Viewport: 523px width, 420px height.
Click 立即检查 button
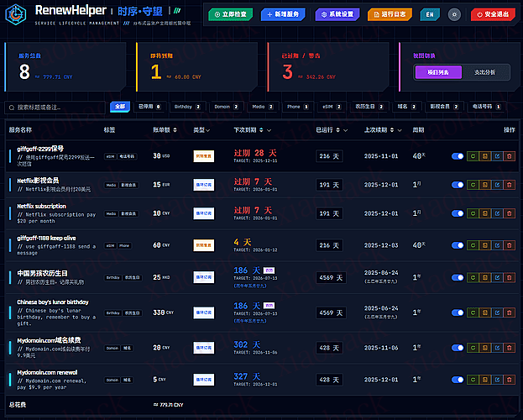(x=231, y=14)
